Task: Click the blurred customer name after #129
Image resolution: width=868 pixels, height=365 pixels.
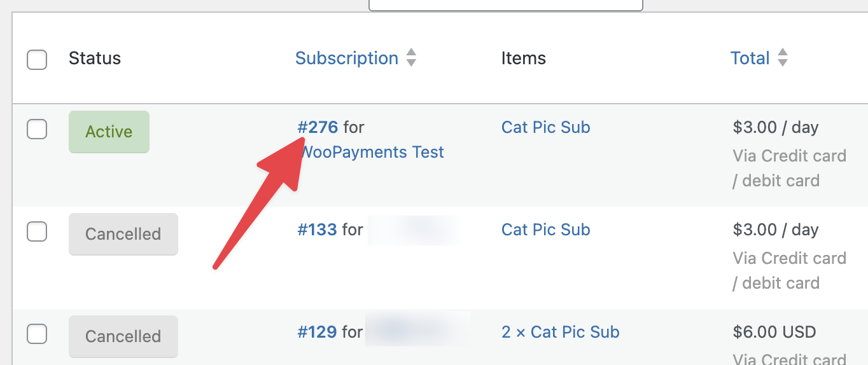Action: pos(417,332)
